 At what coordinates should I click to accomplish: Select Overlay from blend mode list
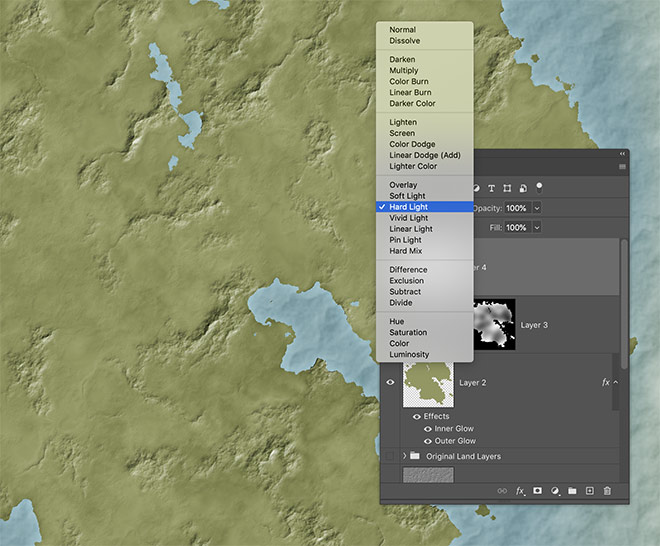click(403, 185)
